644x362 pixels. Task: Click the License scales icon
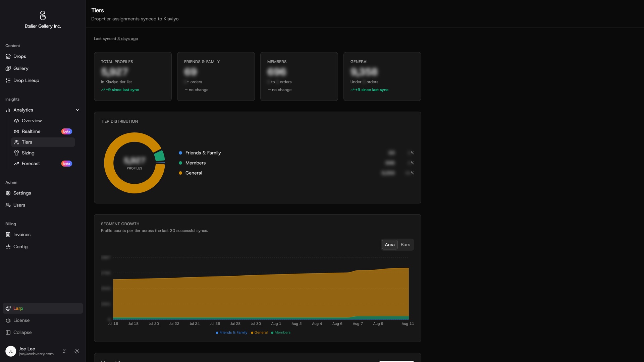[x=8, y=320]
